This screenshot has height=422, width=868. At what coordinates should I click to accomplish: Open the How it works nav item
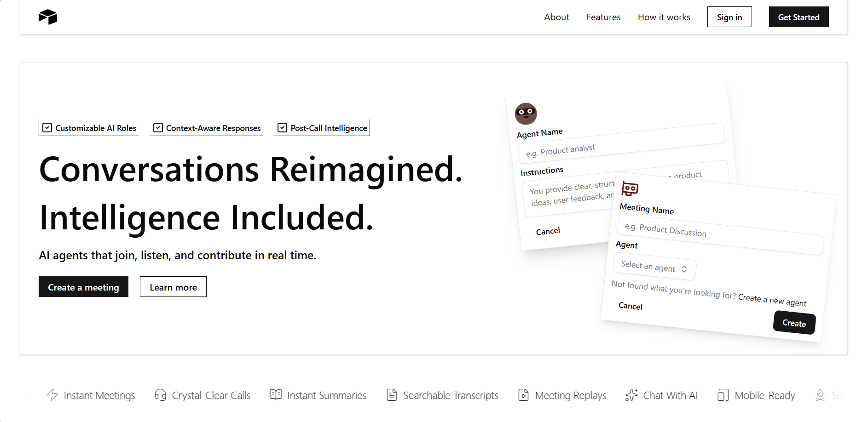point(664,17)
